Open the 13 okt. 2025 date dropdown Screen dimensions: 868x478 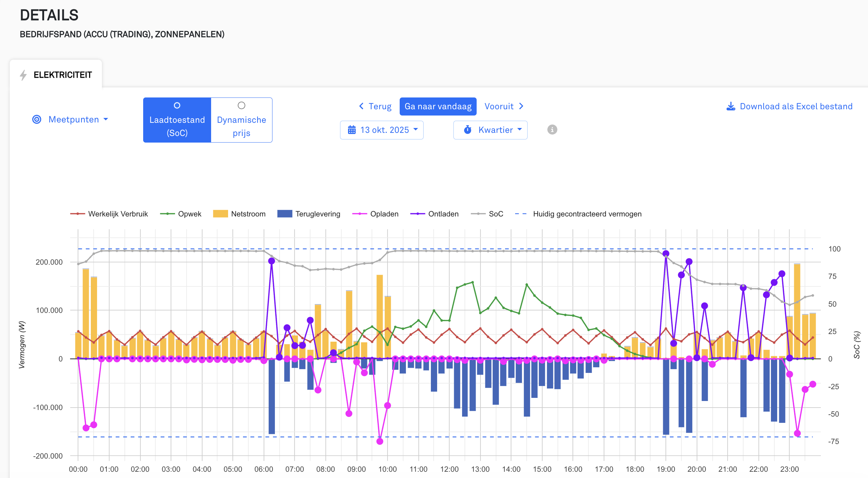[385, 130]
